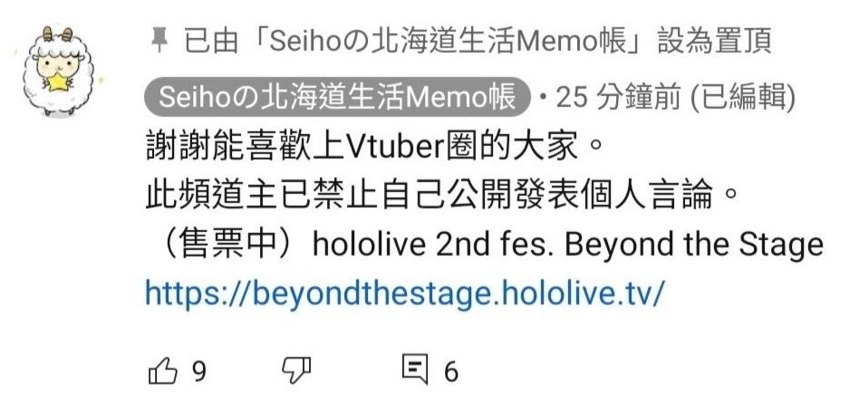Screen dimensions: 868x396
Task: Click the yellow star held by sheep avatar
Action: pos(58,82)
